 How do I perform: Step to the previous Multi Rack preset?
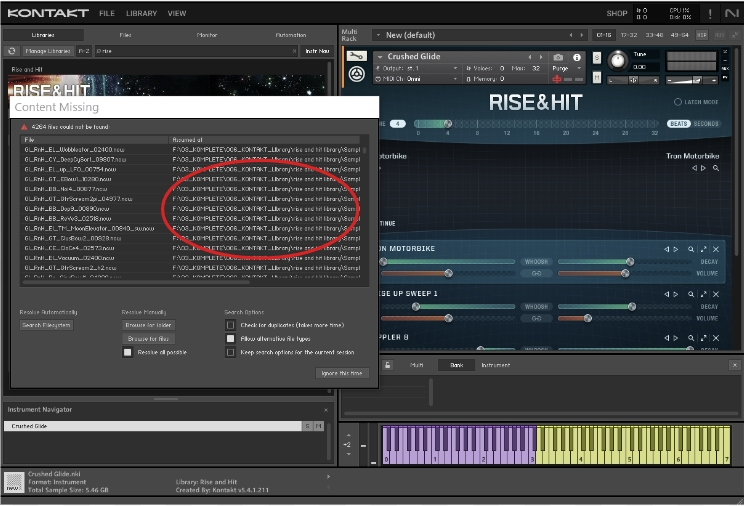click(571, 35)
